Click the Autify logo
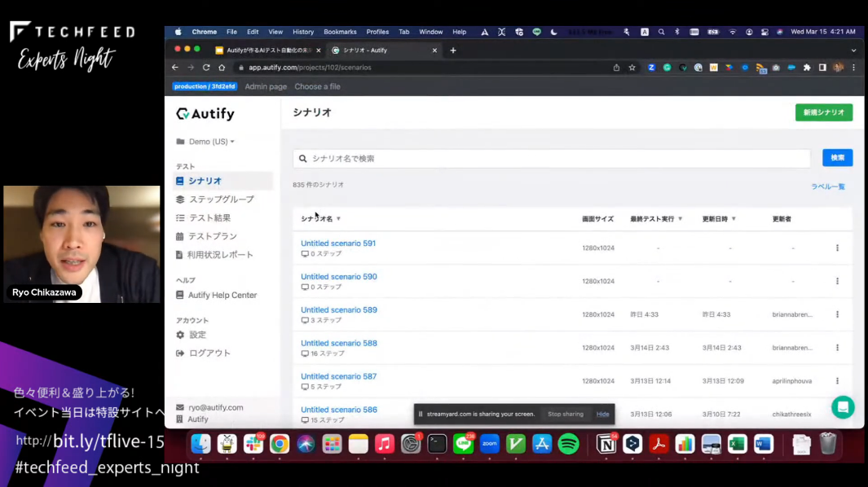Viewport: 868px width, 487px height. [x=205, y=114]
